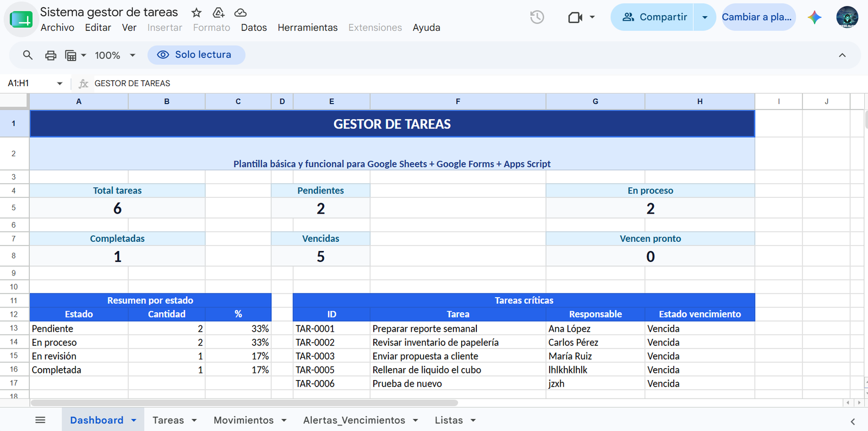Switch to the Movimientos sheet tab
Viewport: 868px width, 431px height.
point(244,420)
